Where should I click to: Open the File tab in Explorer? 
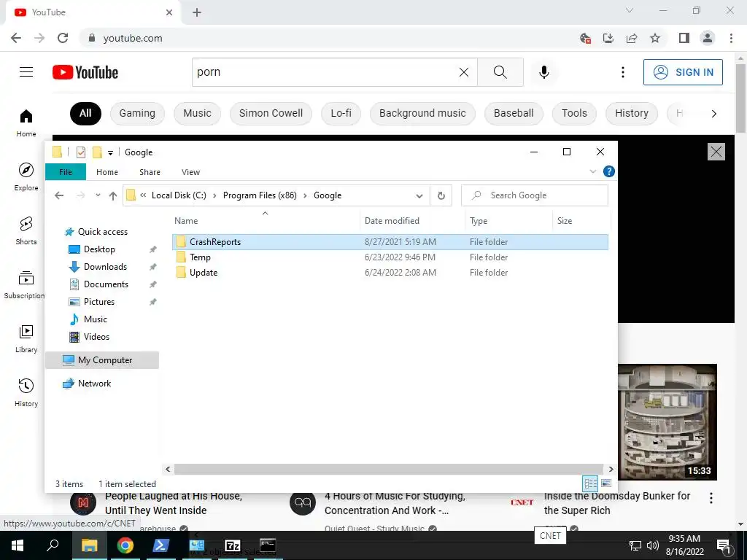pyautogui.click(x=66, y=172)
